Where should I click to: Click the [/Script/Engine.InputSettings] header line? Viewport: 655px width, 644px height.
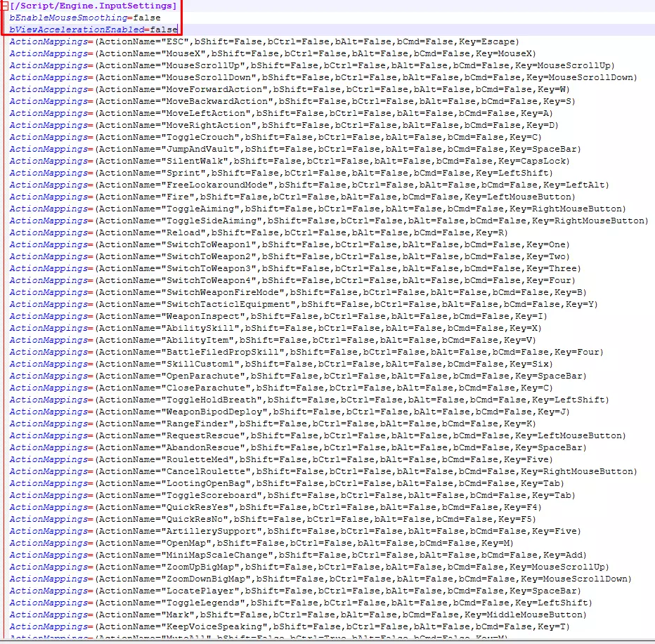pyautogui.click(x=93, y=6)
